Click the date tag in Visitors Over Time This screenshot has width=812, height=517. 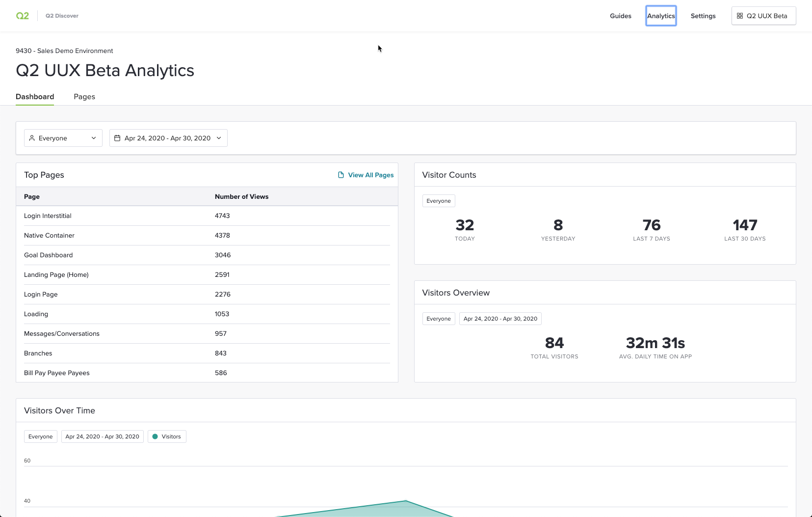103,436
